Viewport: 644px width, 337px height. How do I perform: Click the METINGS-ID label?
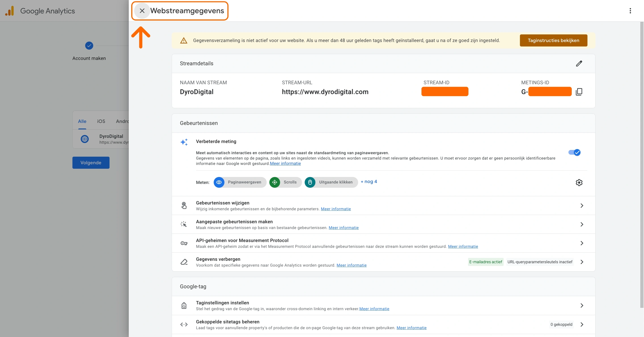point(535,82)
